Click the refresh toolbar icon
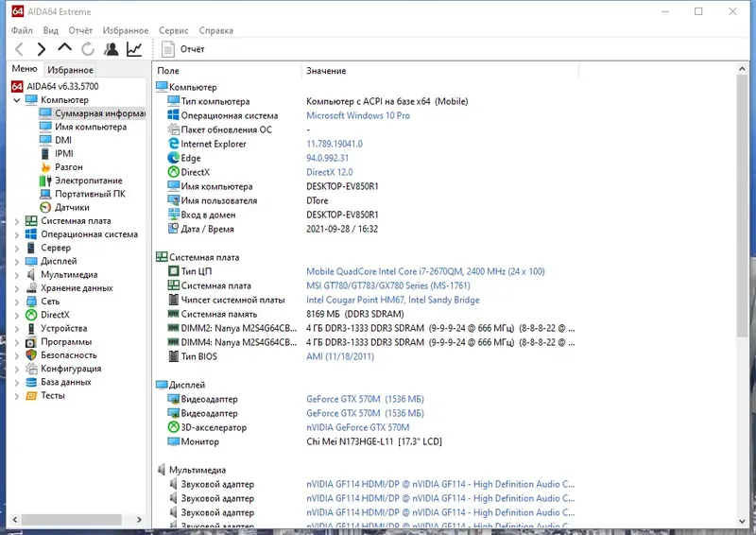756x535 pixels. 88,49
